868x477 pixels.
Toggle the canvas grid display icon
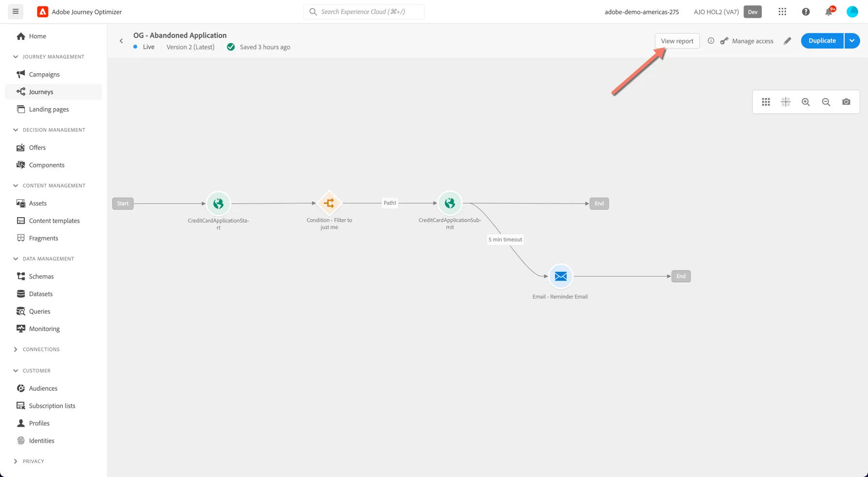pyautogui.click(x=766, y=102)
